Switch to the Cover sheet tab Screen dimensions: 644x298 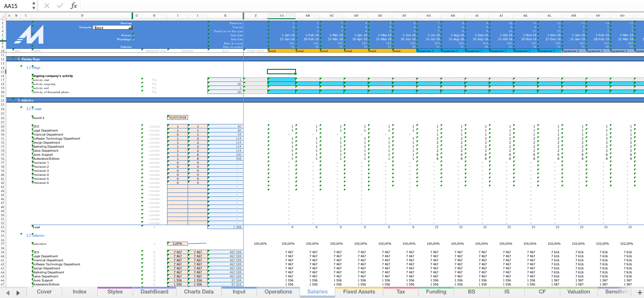[x=44, y=292]
